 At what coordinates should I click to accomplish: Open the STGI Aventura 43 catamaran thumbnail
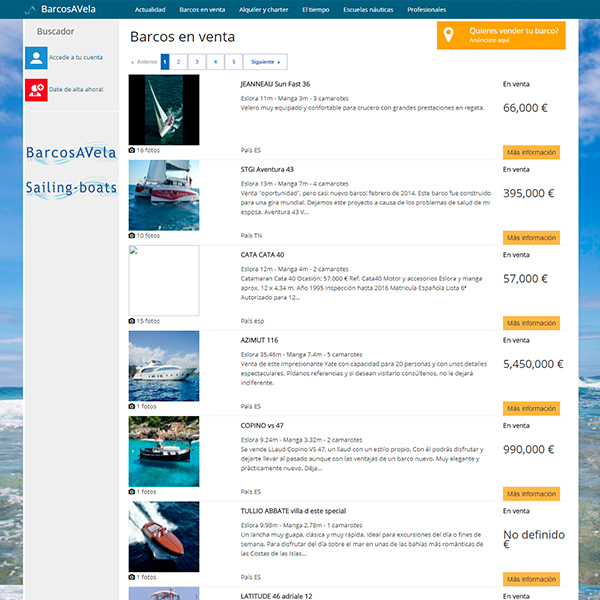(164, 195)
